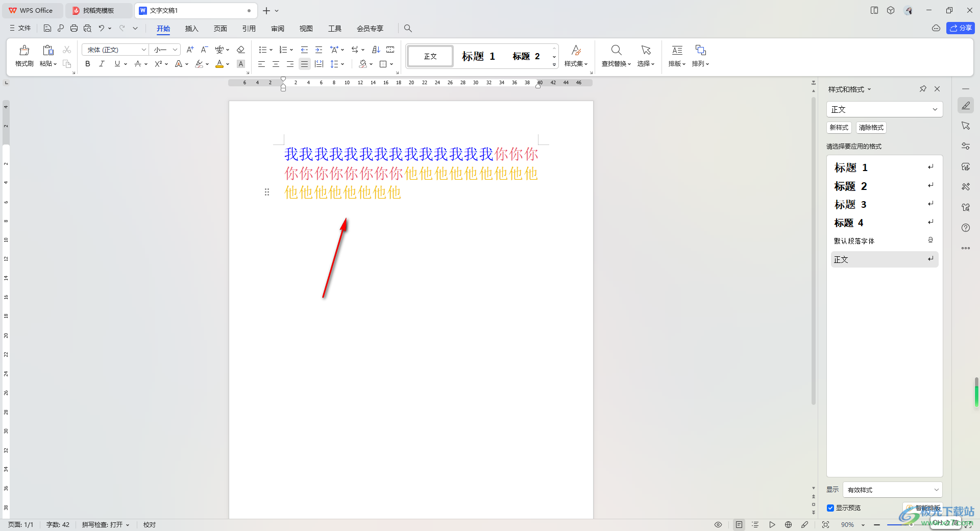Click the Sort icon in paragraph group
Screen dimensions: 980x531
pyautogui.click(x=376, y=50)
